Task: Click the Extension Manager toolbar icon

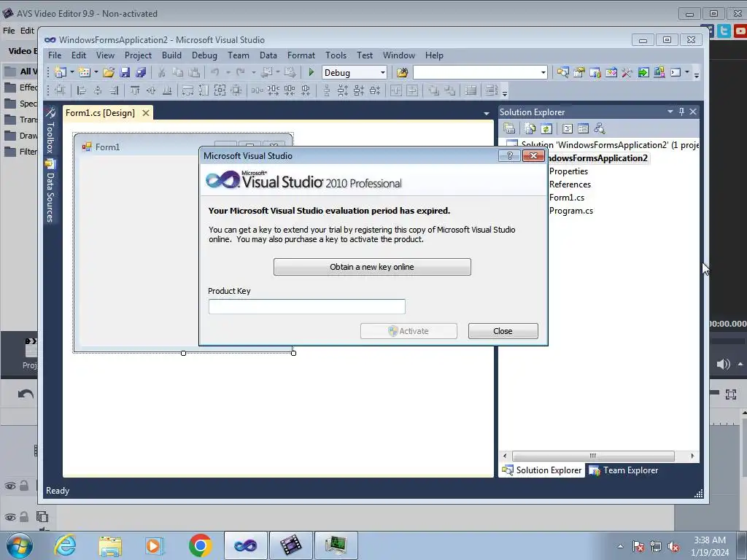Action: coord(659,72)
